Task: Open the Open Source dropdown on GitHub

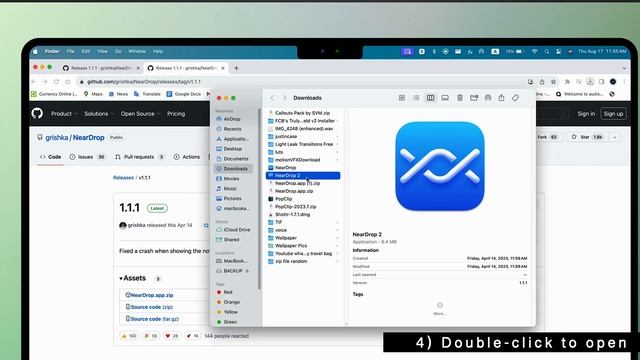Action: (140, 114)
